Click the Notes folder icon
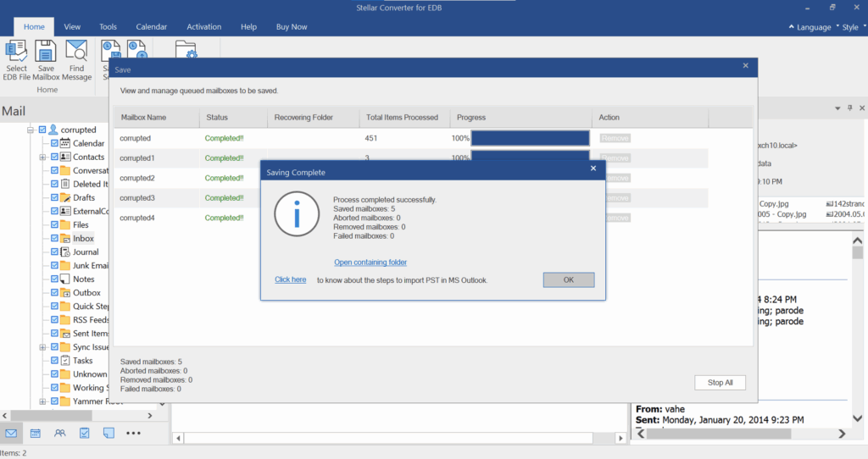The height and width of the screenshot is (459, 868). (x=65, y=279)
